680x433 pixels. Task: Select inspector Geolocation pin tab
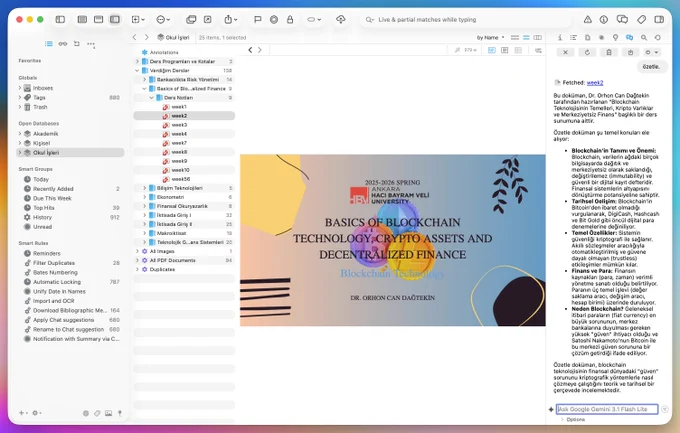pos(615,38)
